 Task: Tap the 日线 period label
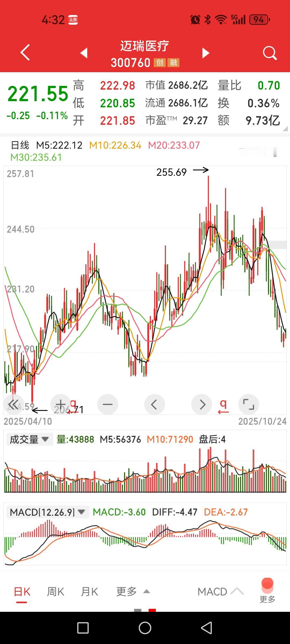click(20, 145)
